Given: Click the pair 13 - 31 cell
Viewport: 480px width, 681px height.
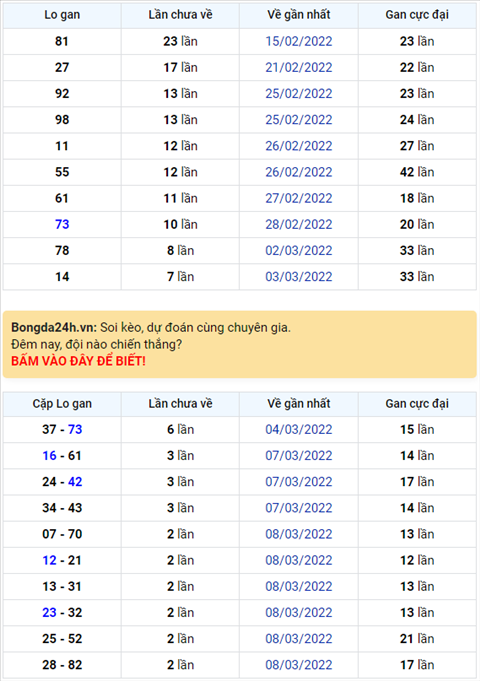Looking at the screenshot, I should point(62,586).
